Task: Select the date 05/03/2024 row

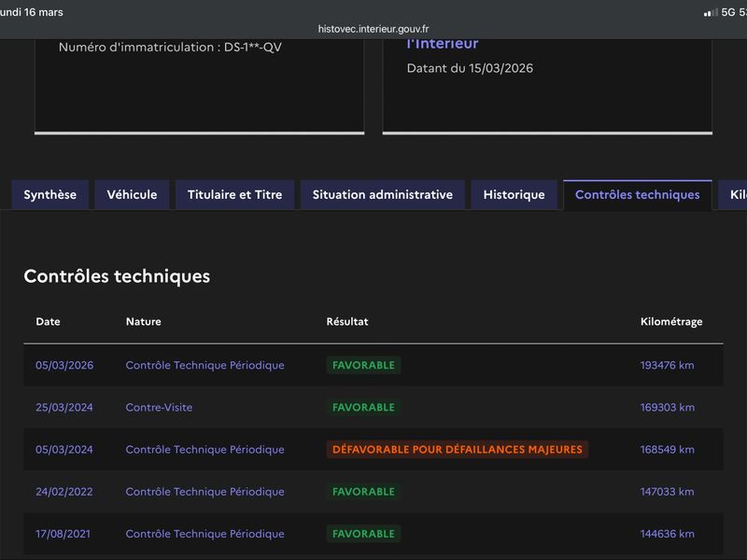Action: point(373,450)
